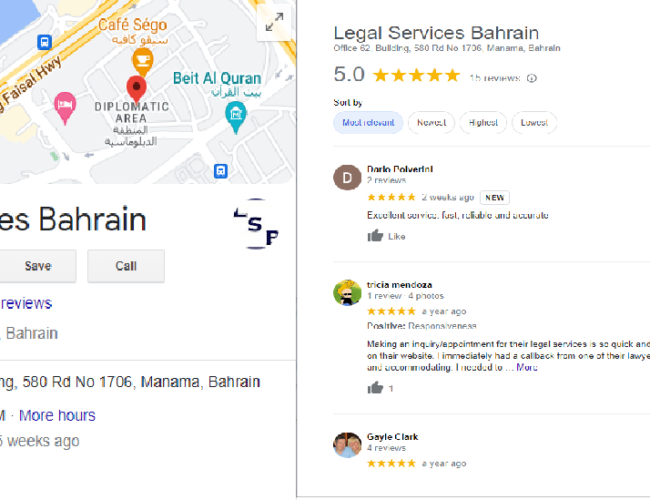Open Gayle Clark's profile picture
Screen dimensions: 650x500
[x=347, y=445]
